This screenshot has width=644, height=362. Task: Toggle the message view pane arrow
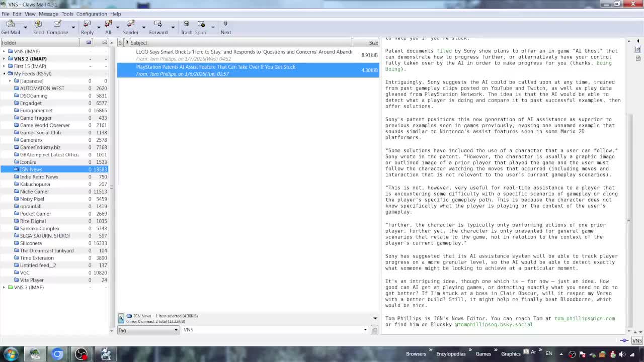375,318
